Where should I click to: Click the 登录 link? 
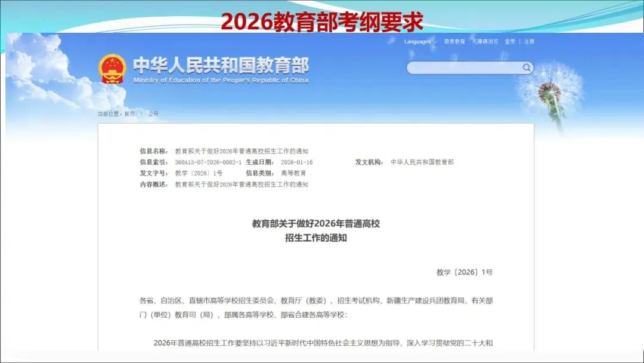pyautogui.click(x=510, y=42)
